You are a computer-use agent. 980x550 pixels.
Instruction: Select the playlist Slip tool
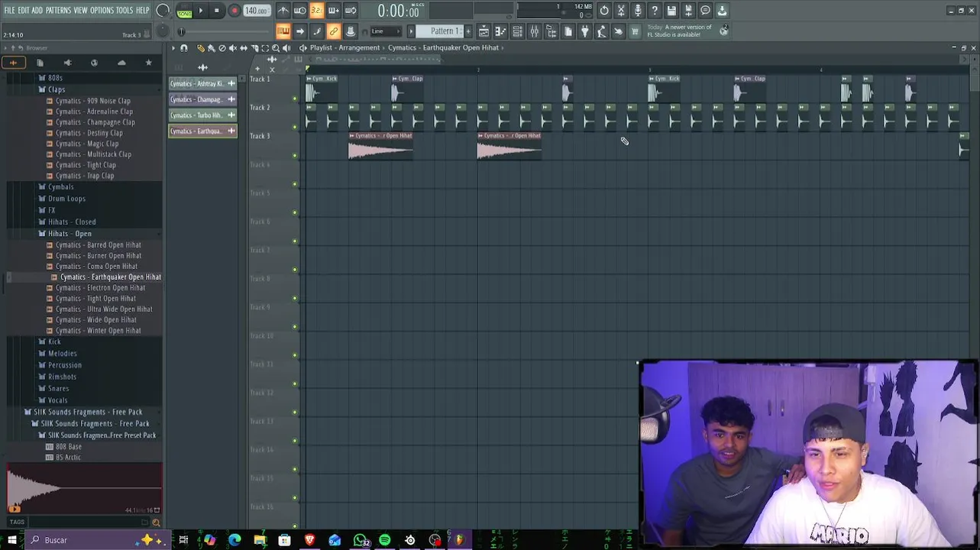[244, 48]
